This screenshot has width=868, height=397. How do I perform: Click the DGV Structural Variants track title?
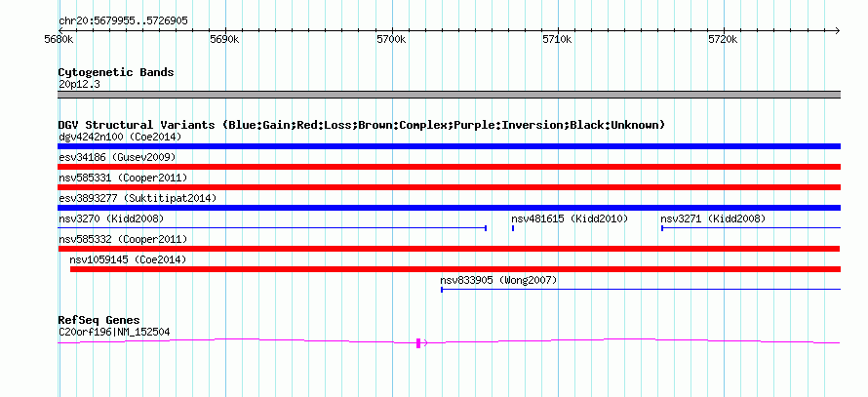point(361,125)
